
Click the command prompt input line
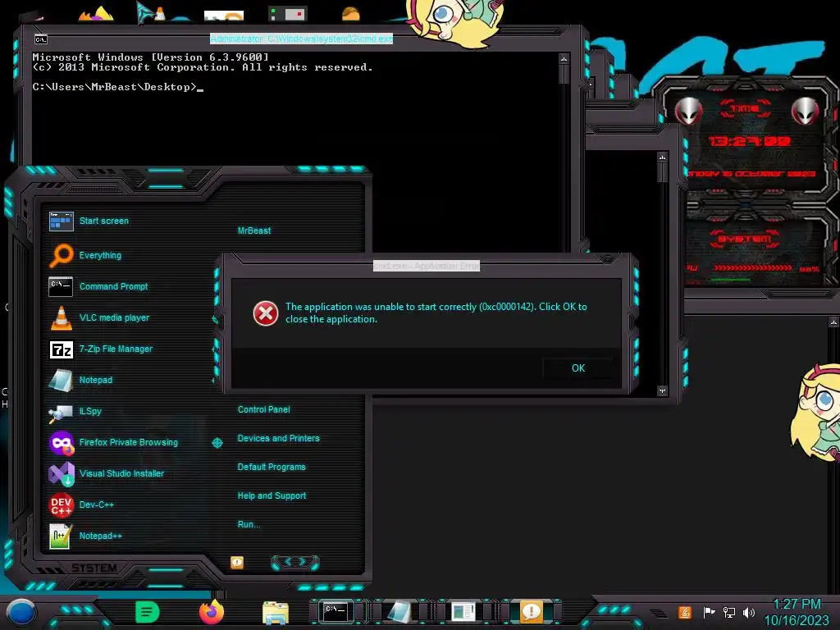pos(118,87)
